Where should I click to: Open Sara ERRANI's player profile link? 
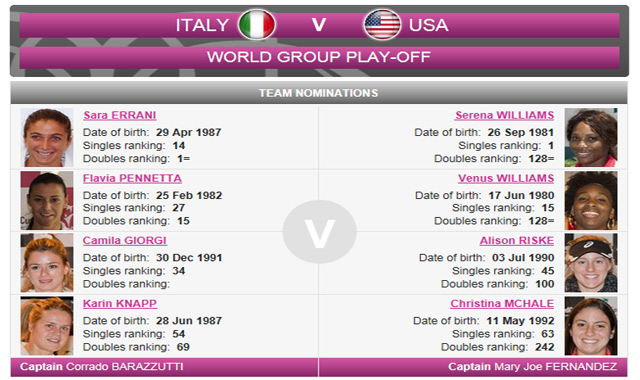pyautogui.click(x=120, y=115)
